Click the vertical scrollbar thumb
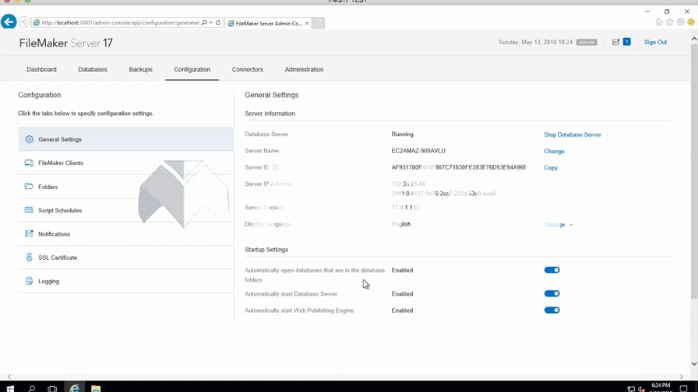This screenshot has height=392, width=698. click(x=694, y=171)
